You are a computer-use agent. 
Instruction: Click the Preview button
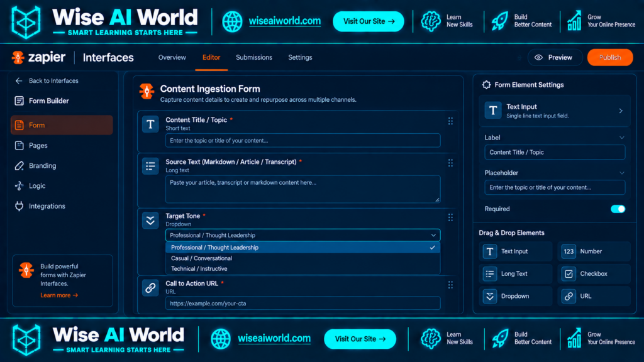point(555,57)
